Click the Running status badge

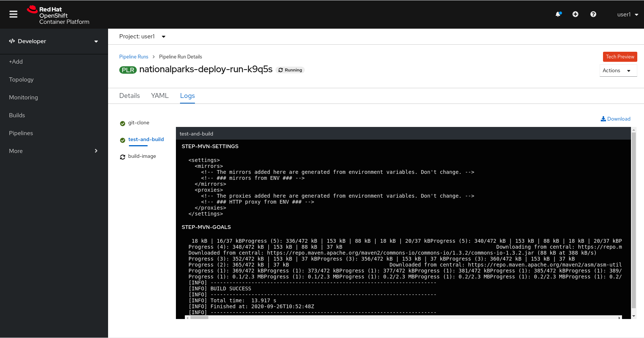click(290, 70)
